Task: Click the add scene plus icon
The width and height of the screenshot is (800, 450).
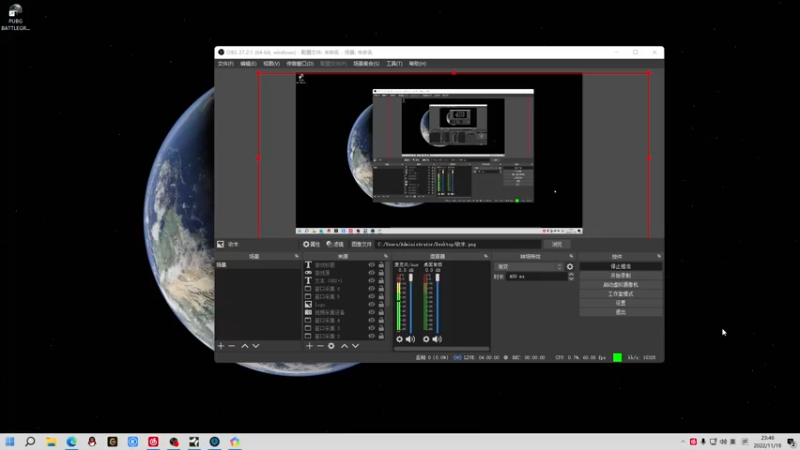Action: click(x=221, y=346)
